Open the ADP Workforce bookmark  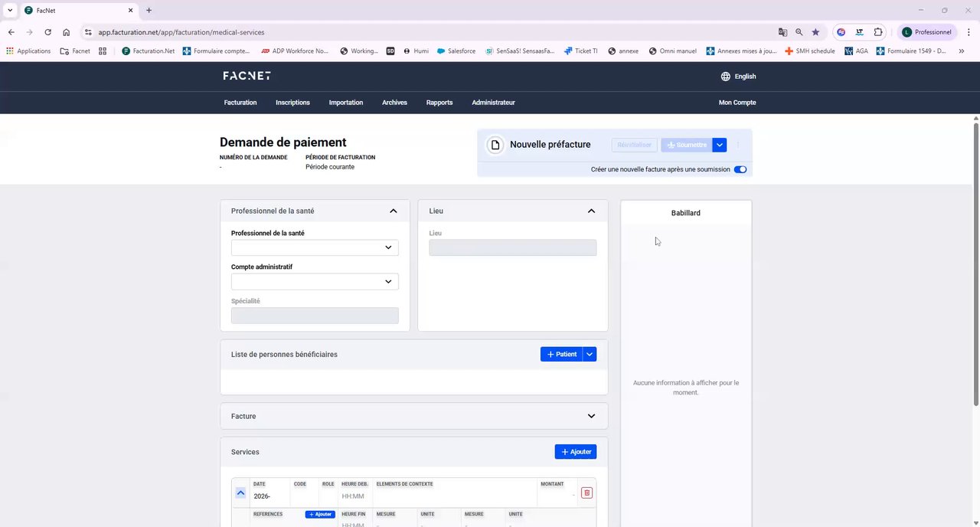295,51
